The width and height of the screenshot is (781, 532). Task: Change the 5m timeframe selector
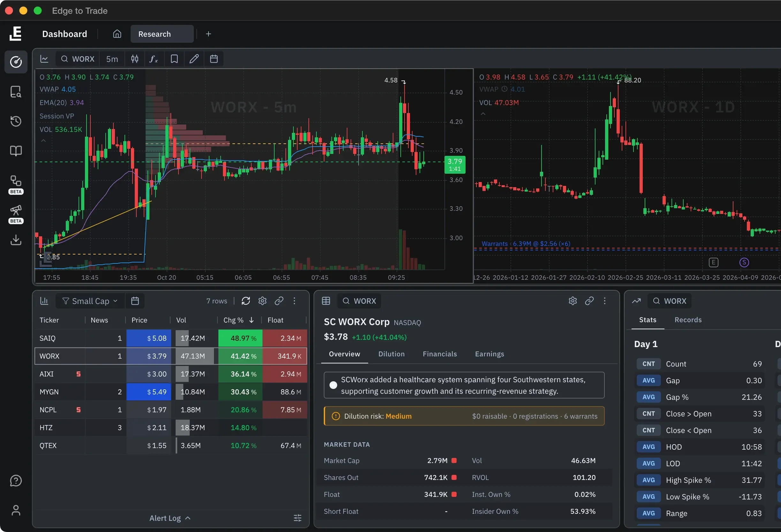point(112,59)
